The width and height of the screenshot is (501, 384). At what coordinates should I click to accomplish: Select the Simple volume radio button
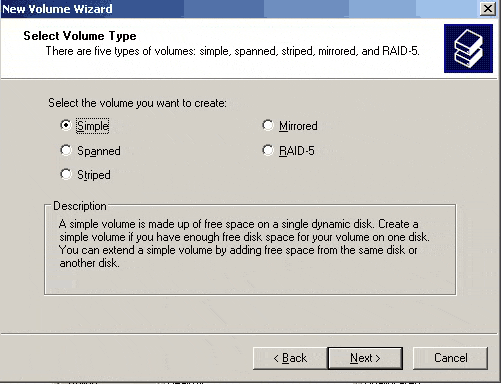(66, 125)
